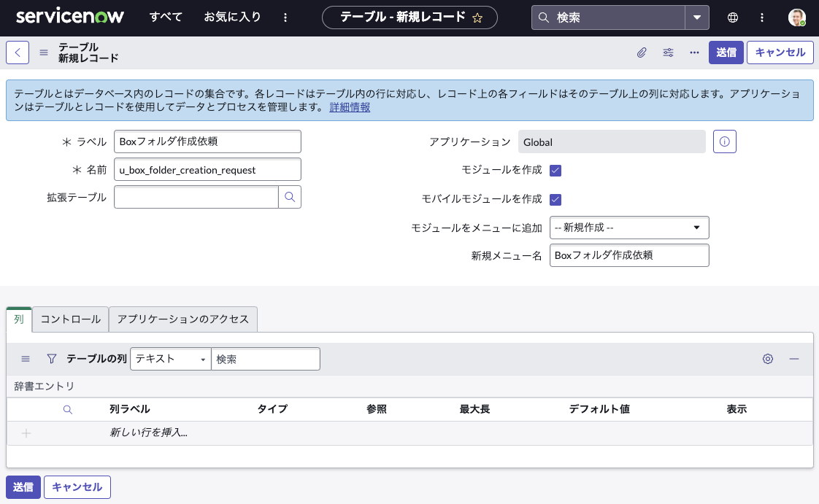This screenshot has height=504, width=819.
Task: Open the モジュールをメニューに追加 dropdown
Action: pos(629,228)
